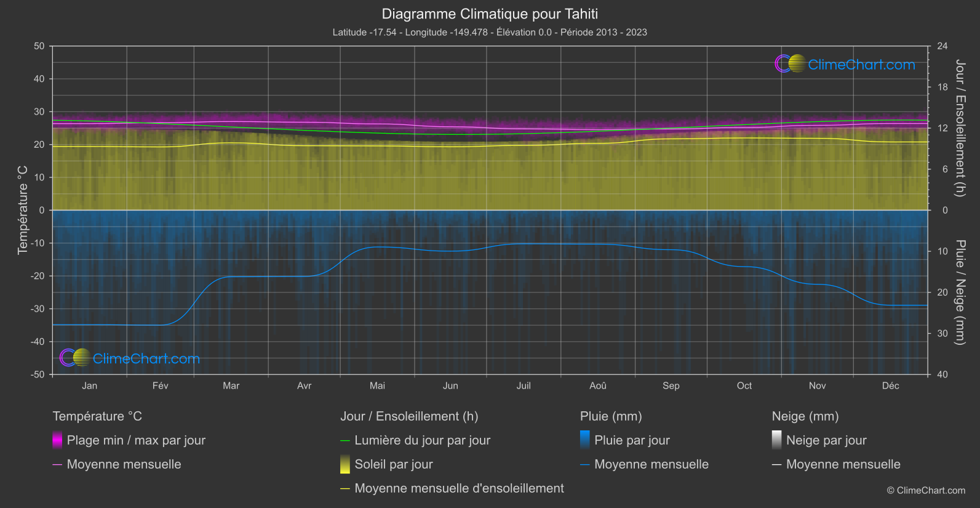
Task: Open the ClimeChart.com link at top right
Action: [861, 65]
